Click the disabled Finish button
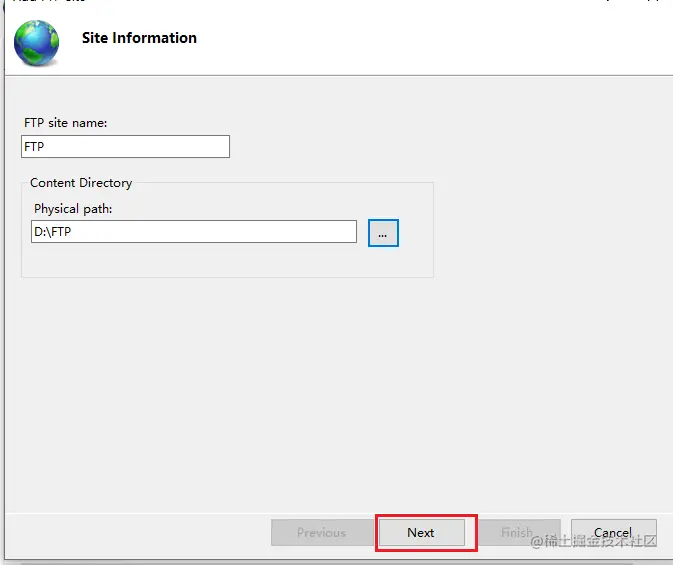The width and height of the screenshot is (673, 565). point(519,532)
